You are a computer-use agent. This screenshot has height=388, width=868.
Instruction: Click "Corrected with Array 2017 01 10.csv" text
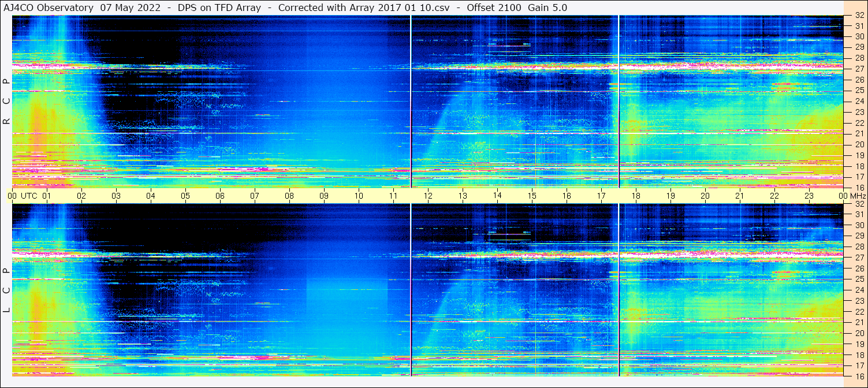[x=363, y=8]
